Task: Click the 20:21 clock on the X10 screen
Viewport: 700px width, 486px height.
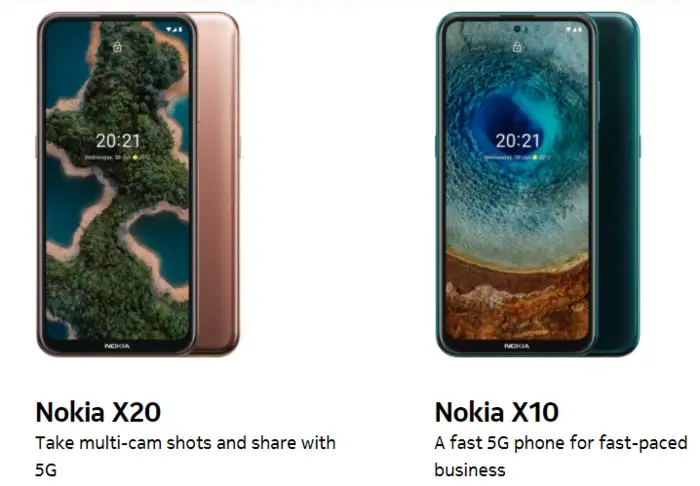Action: click(518, 141)
